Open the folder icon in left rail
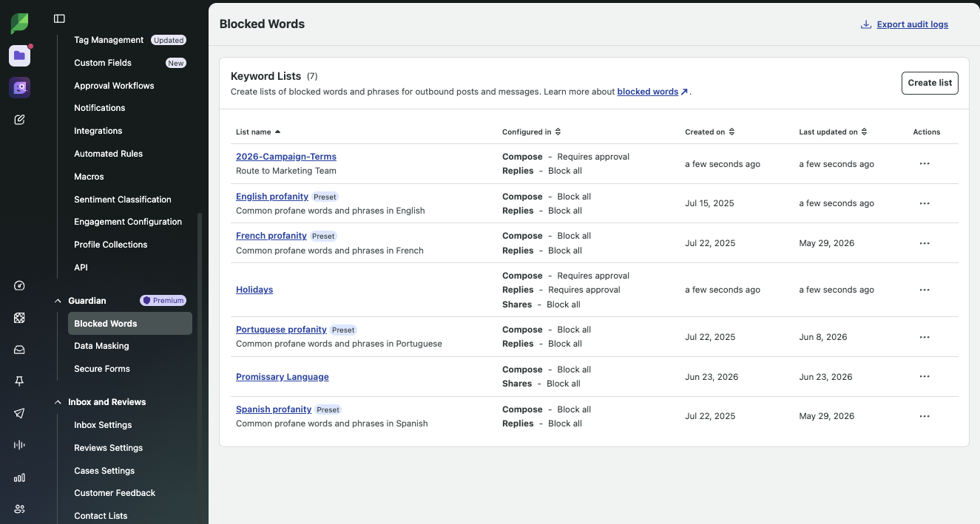This screenshot has height=524, width=980. click(x=19, y=55)
